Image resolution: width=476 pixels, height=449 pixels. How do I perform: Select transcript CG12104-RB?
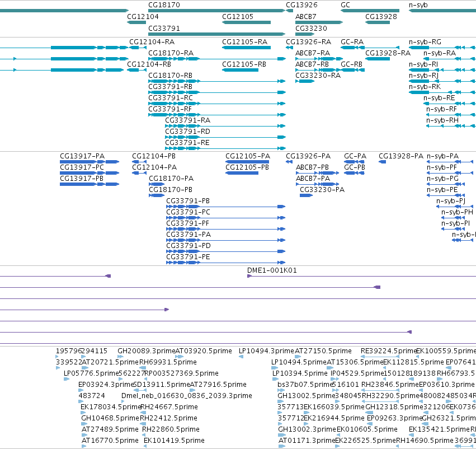click(x=136, y=70)
